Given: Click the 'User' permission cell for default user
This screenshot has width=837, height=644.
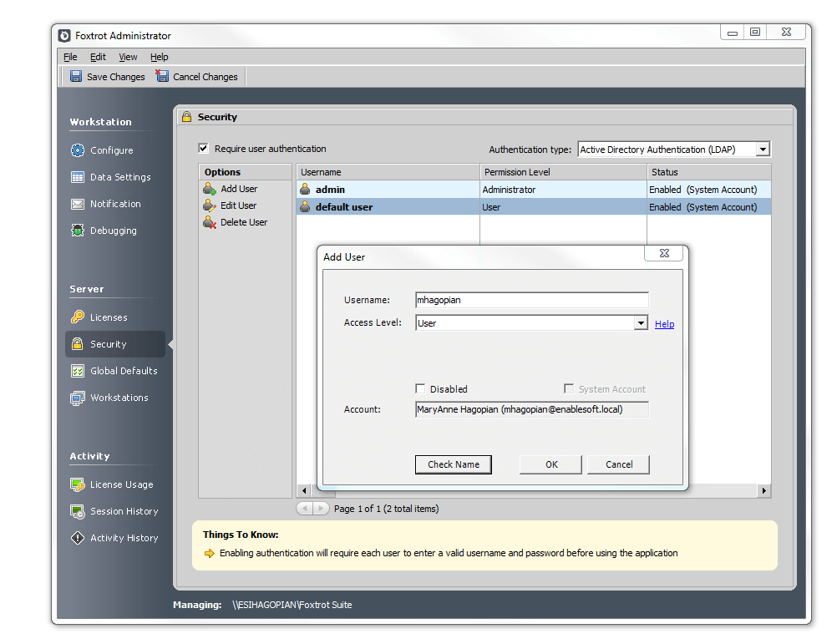Looking at the screenshot, I should (x=563, y=207).
